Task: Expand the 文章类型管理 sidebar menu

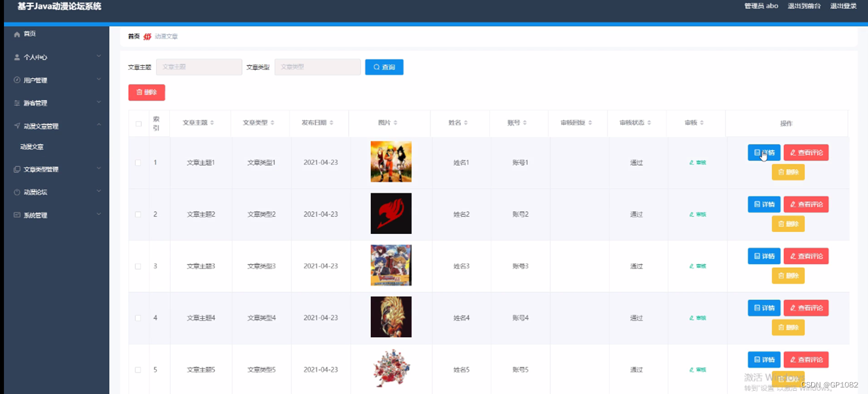Action: coord(56,169)
